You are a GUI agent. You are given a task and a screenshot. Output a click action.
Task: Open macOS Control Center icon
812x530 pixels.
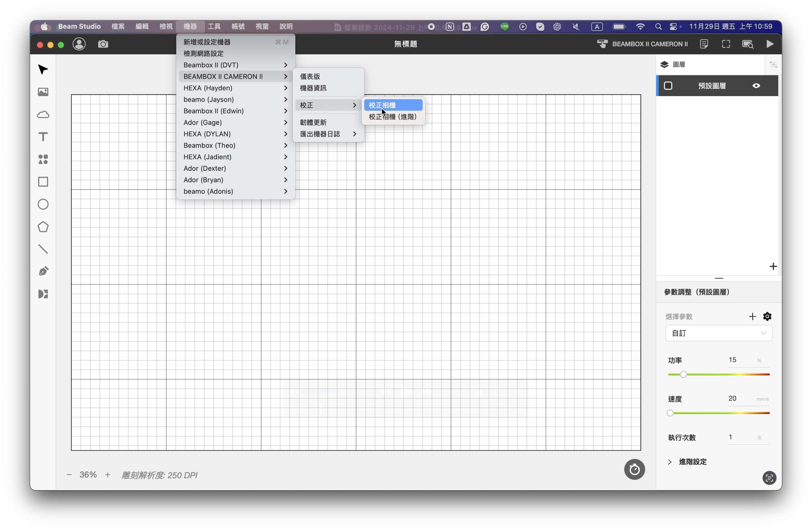[x=674, y=27]
